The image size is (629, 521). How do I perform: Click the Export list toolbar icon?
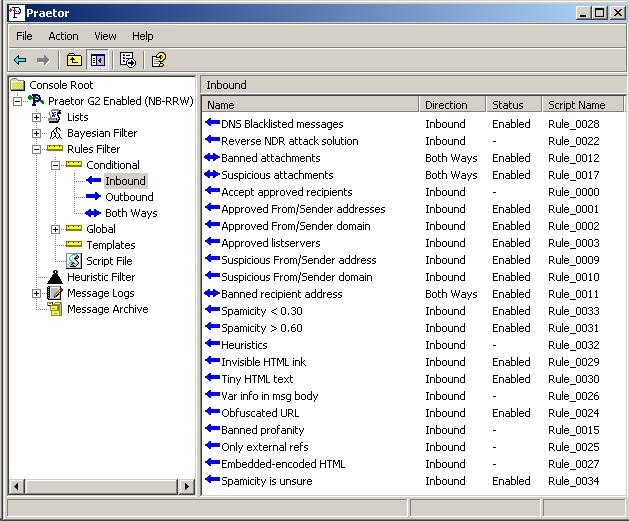point(128,60)
